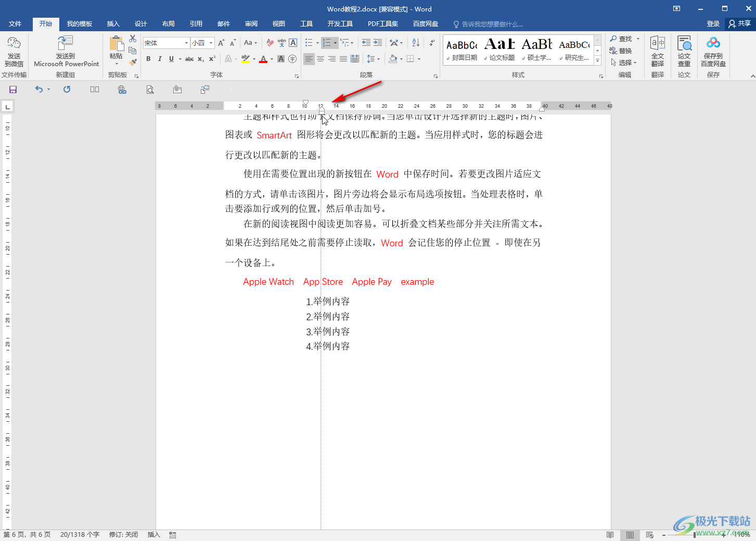This screenshot has width=756, height=541.
Task: Shrink font size with smaller A icon
Action: (x=233, y=43)
